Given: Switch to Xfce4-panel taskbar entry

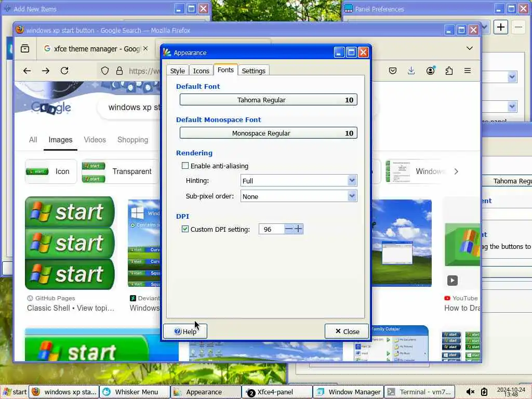Looking at the screenshot, I should click(277, 392).
